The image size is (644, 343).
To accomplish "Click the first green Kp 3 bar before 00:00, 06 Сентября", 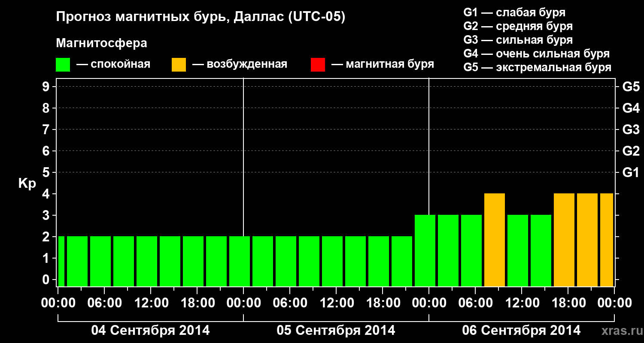I will [425, 250].
